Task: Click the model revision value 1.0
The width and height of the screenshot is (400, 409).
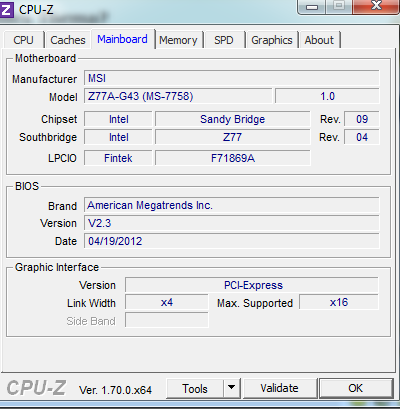Action: click(x=327, y=96)
